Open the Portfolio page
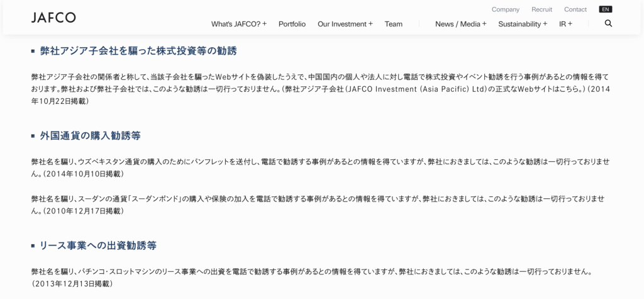644x299 pixels. pyautogui.click(x=292, y=24)
